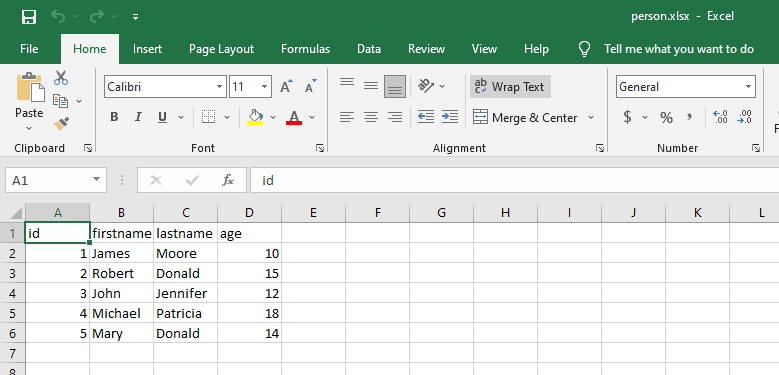Open Merge & Center dropdown arrow
The width and height of the screenshot is (779, 375).
(x=591, y=118)
